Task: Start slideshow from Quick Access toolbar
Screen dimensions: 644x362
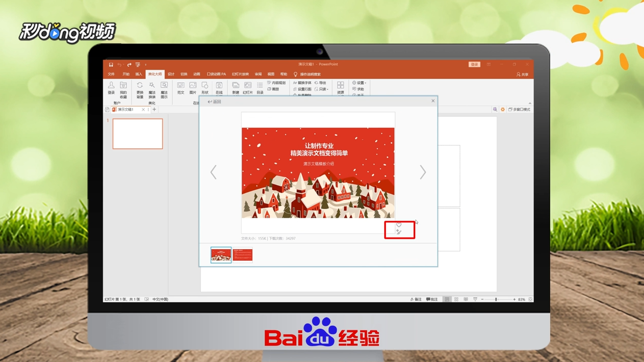Action: pos(138,65)
